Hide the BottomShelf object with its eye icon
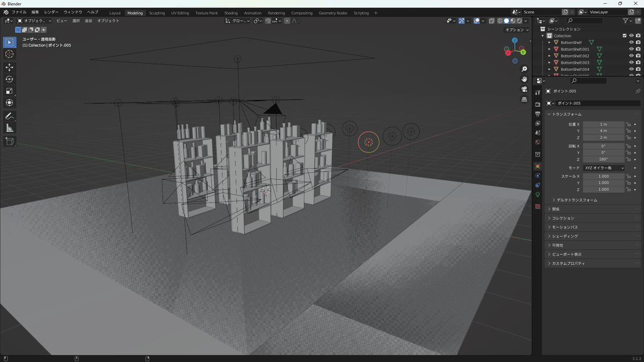This screenshot has height=362, width=644. tap(631, 42)
